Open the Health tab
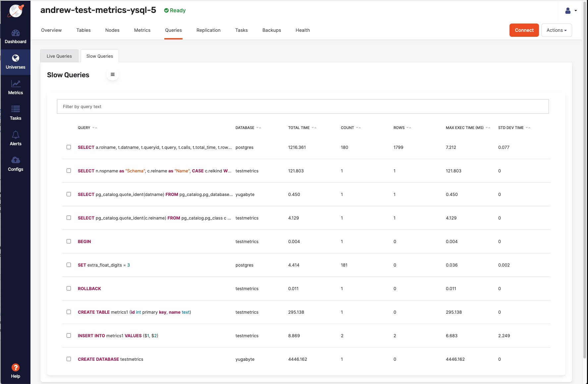This screenshot has height=384, width=588. (303, 30)
